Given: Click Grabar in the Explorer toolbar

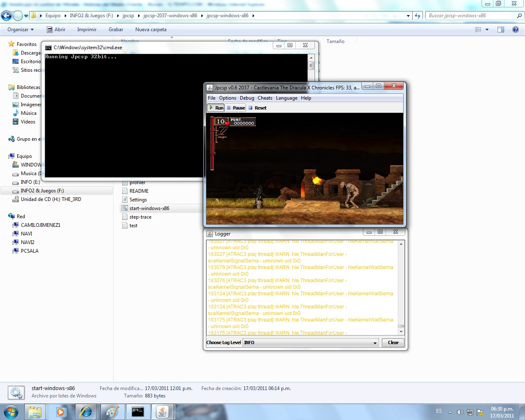Looking at the screenshot, I should pyautogui.click(x=116, y=30).
